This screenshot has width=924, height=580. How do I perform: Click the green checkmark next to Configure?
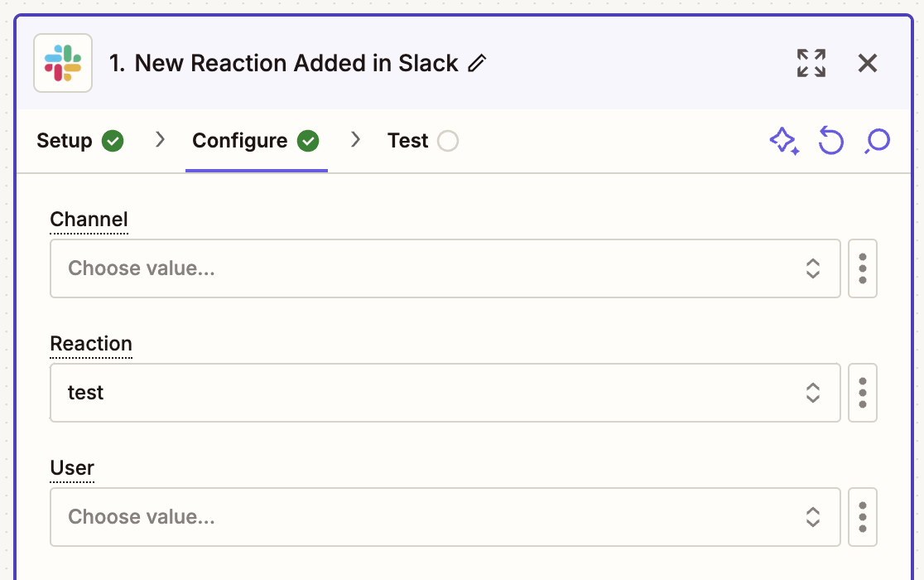tap(308, 141)
